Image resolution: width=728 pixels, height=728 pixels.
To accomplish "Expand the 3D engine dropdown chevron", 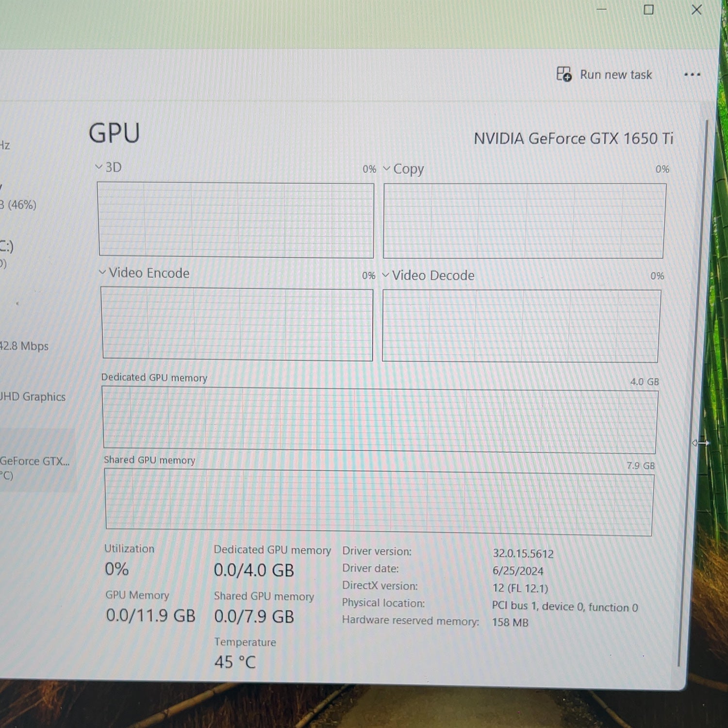I will 99,167.
